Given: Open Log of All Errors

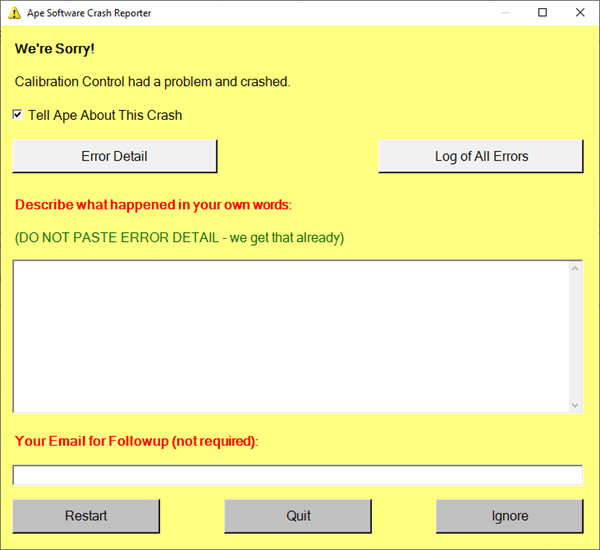Looking at the screenshot, I should click(x=481, y=156).
